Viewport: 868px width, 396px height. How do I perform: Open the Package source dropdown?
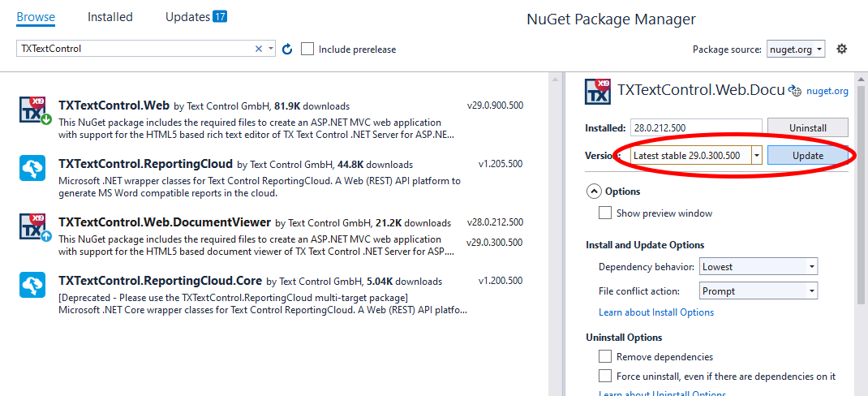pos(796,49)
